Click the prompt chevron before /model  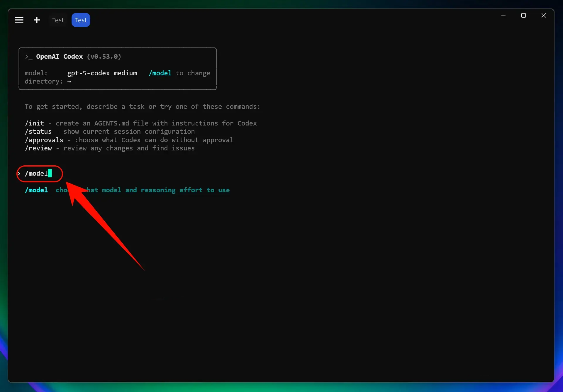click(19, 174)
